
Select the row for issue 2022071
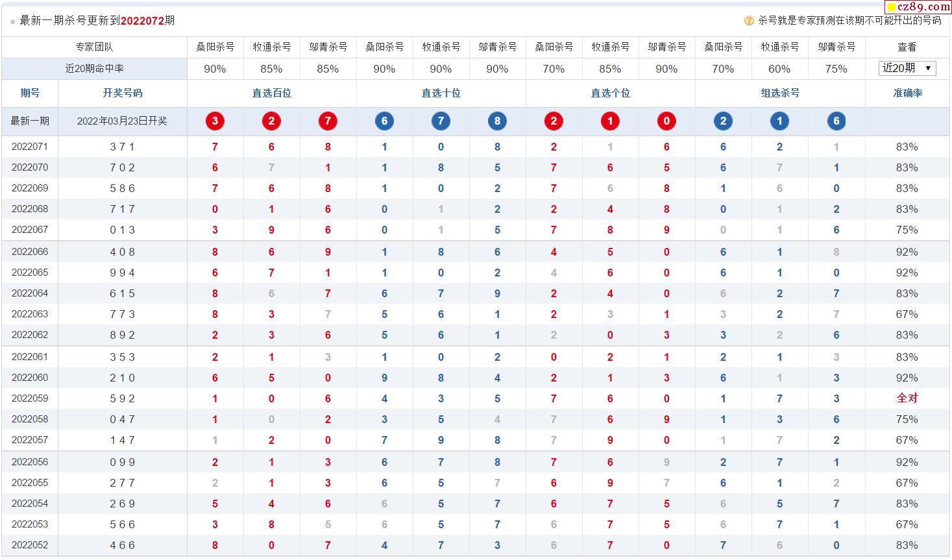point(476,147)
